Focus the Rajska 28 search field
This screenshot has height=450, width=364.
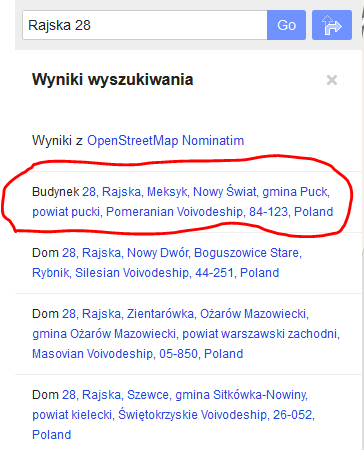pos(145,25)
